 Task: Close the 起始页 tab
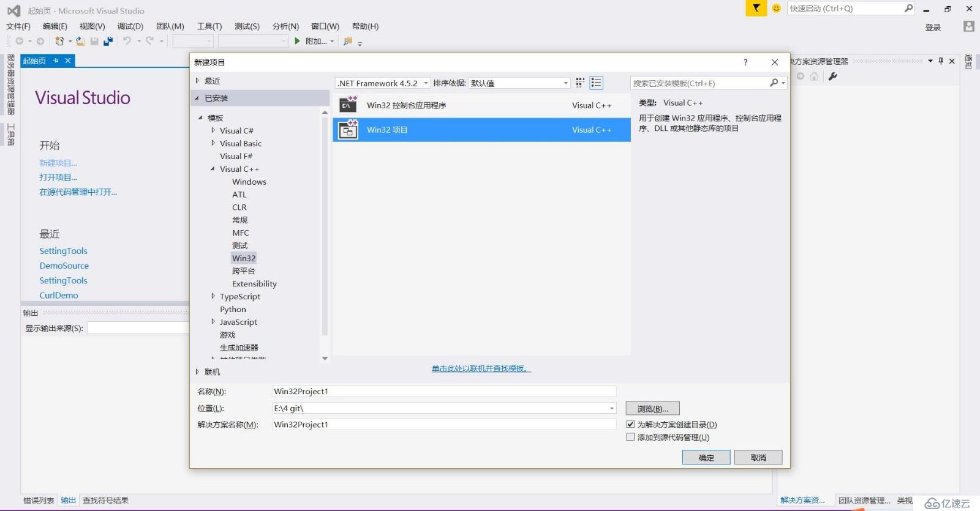tap(68, 61)
